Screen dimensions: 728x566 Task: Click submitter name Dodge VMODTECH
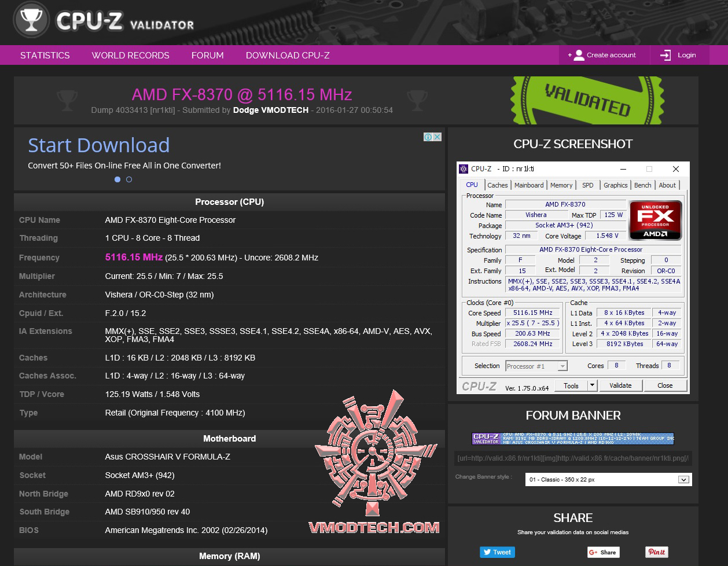pyautogui.click(x=271, y=110)
